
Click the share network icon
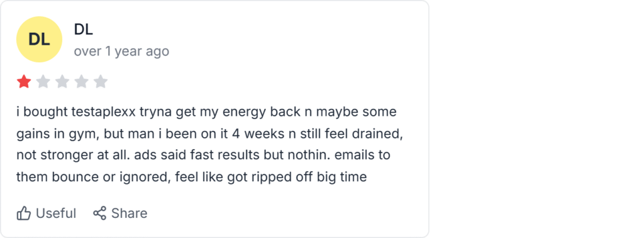(x=100, y=213)
